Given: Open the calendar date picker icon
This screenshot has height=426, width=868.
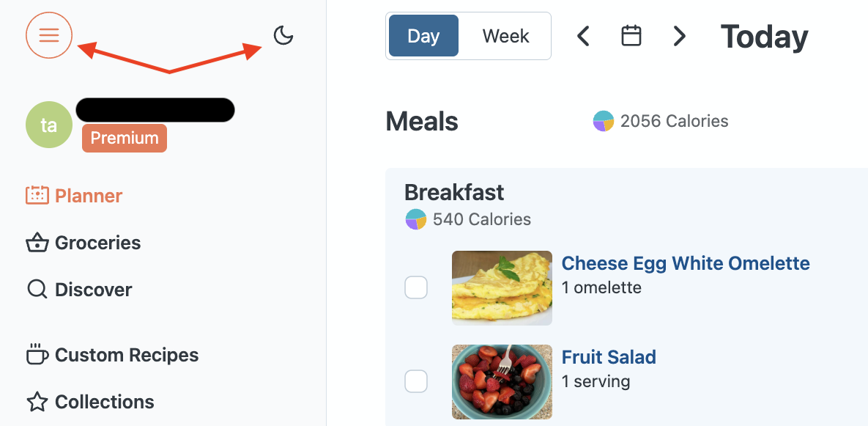Looking at the screenshot, I should (631, 35).
